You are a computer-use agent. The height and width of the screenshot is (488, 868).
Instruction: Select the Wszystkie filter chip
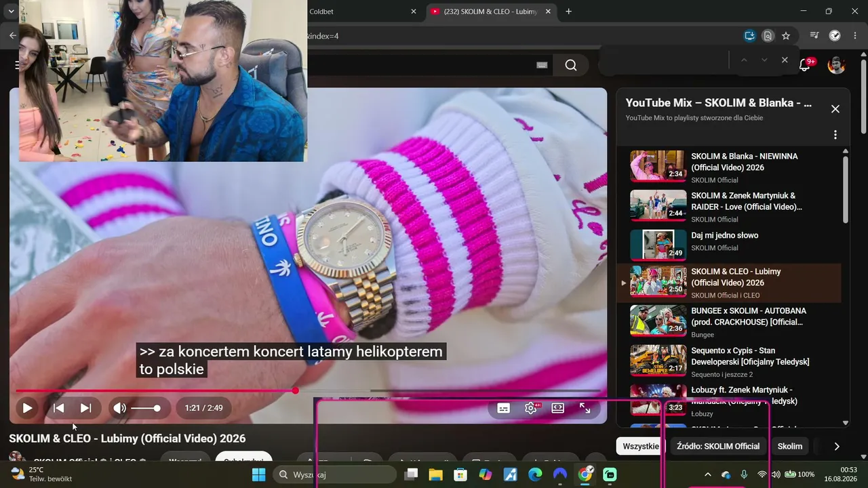point(641,446)
